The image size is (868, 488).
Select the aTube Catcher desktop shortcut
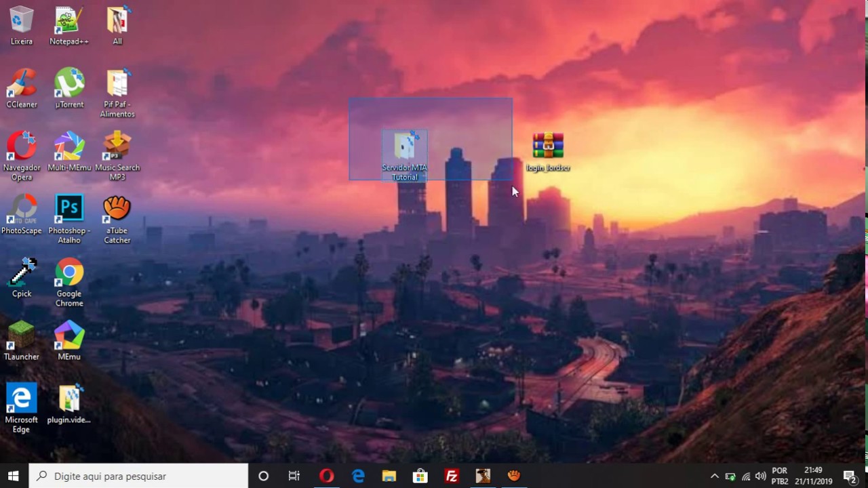coord(117,219)
